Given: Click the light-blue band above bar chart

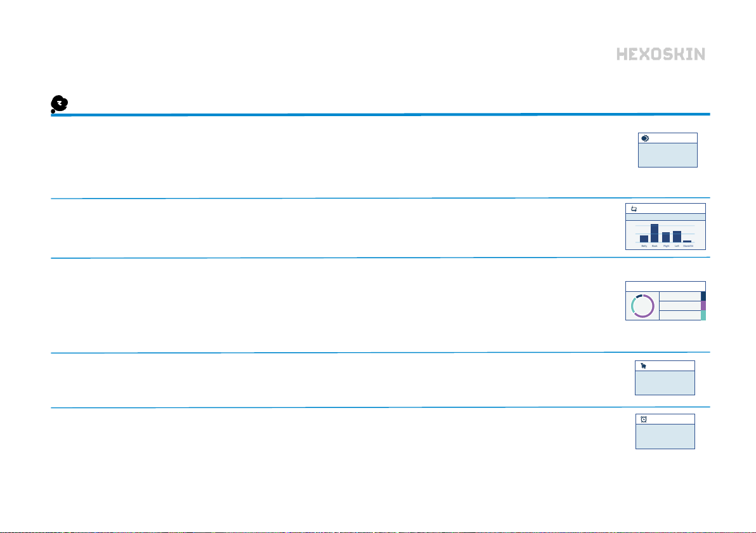Looking at the screenshot, I should (x=665, y=217).
